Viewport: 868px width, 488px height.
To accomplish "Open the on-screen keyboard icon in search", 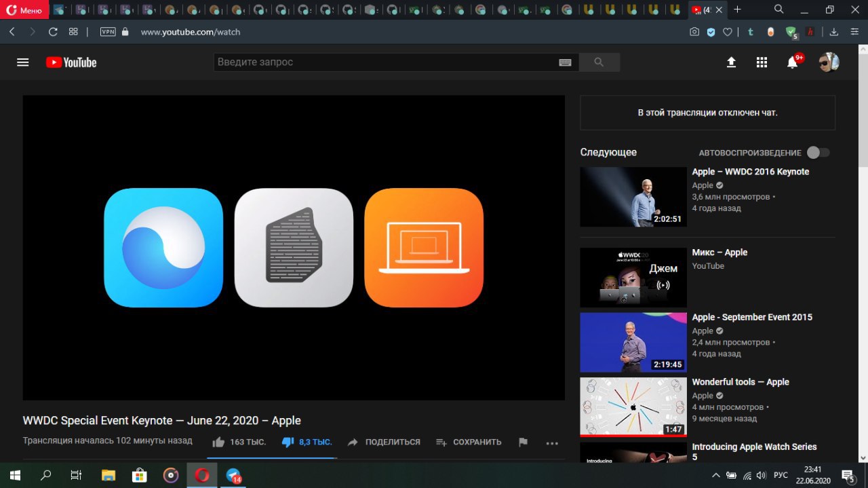I will tap(565, 62).
